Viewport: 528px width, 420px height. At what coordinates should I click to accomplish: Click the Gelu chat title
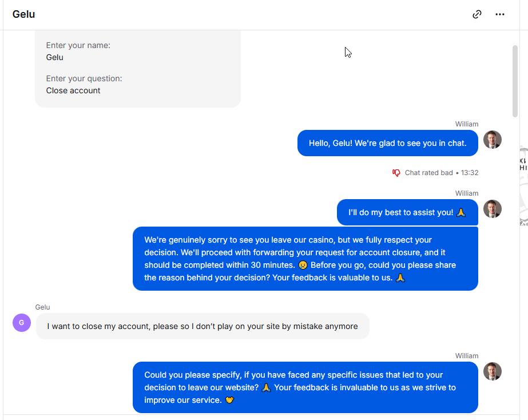(x=23, y=14)
